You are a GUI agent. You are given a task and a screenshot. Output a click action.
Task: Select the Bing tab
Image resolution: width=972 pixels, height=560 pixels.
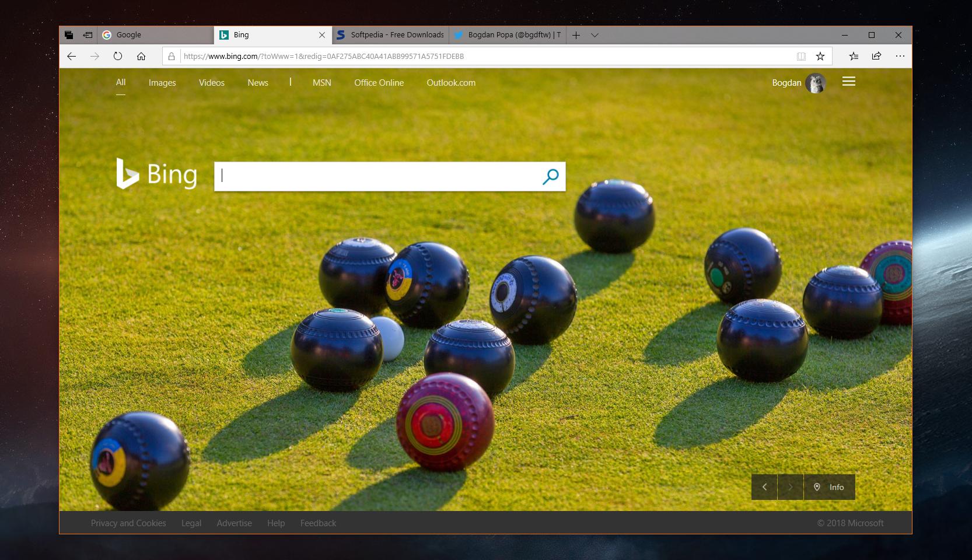(x=273, y=35)
